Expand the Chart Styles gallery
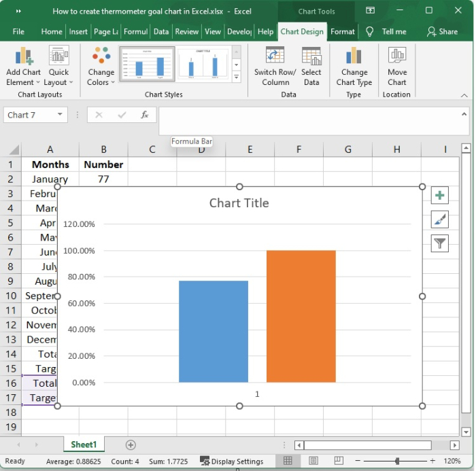The width and height of the screenshot is (476, 471). pyautogui.click(x=237, y=77)
